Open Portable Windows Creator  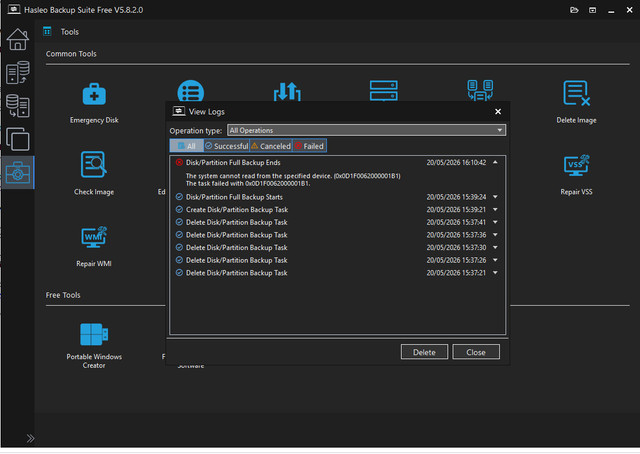[94, 345]
